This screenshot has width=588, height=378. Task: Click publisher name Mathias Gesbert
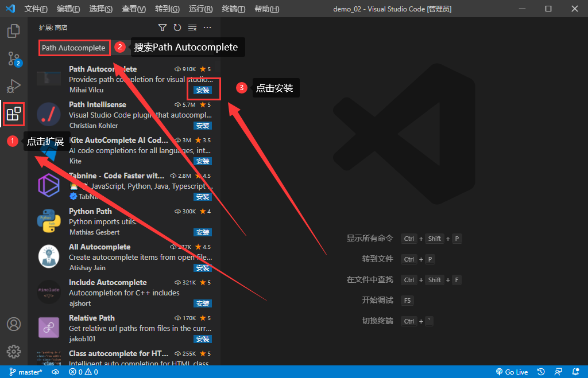coord(95,232)
